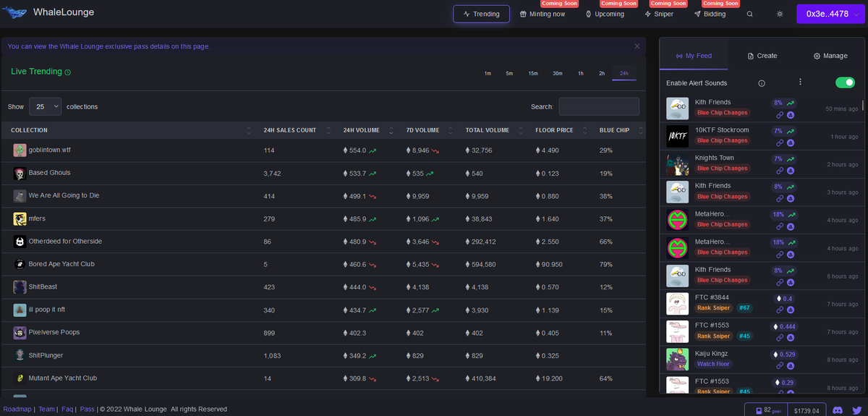The image size is (868, 416).
Task: Click the WhaleLounge whale logo
Action: tap(14, 13)
